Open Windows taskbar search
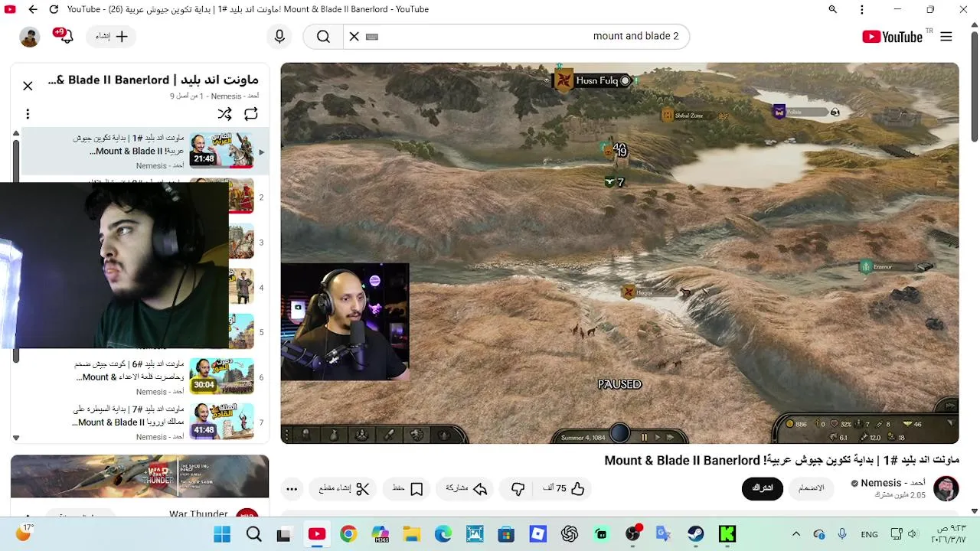980x551 pixels. point(253,534)
